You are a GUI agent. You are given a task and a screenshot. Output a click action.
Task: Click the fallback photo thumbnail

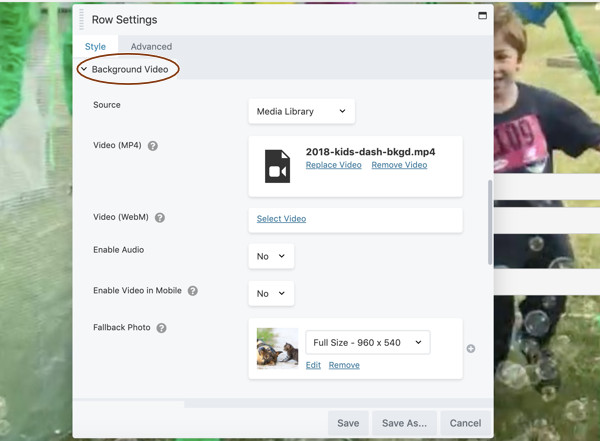277,349
